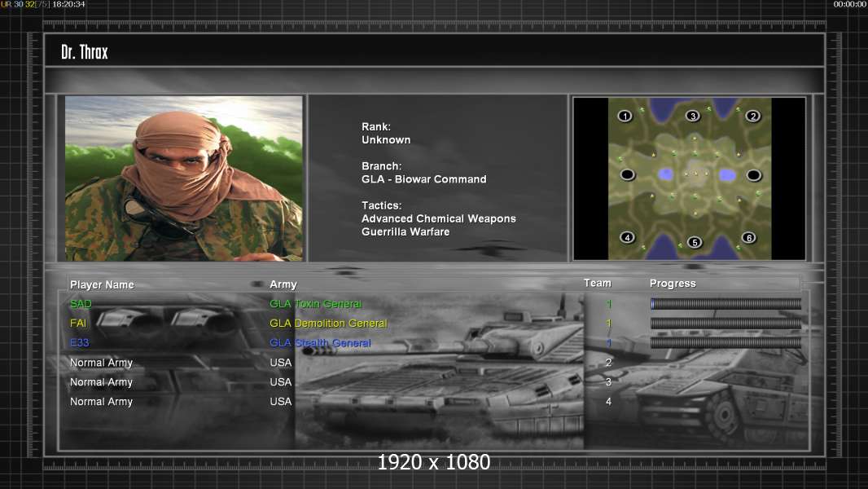Click "Normal Army" in the team 4 row
868x489 pixels.
pos(101,402)
